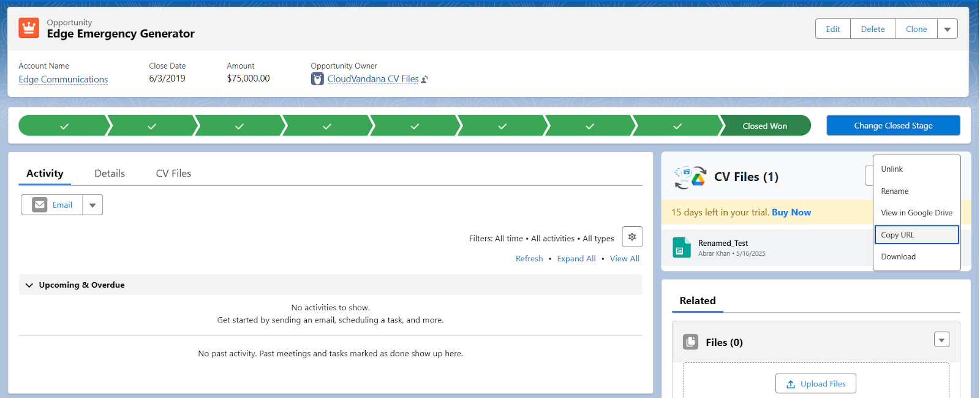
Task: Open the Email button dropdown arrow
Action: click(92, 205)
